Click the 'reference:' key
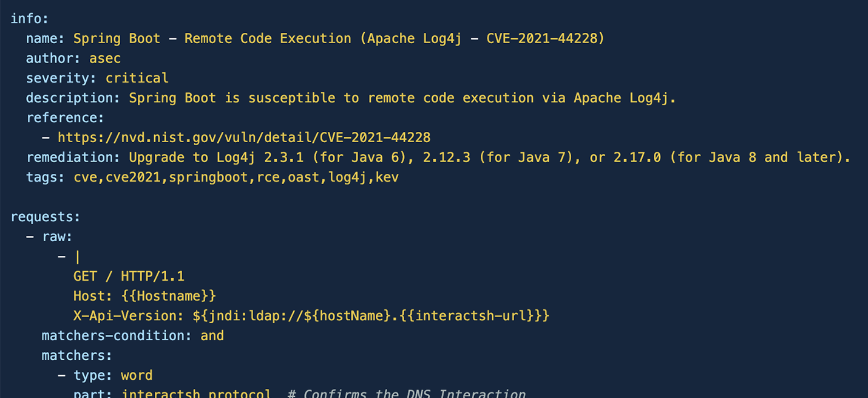 point(66,117)
